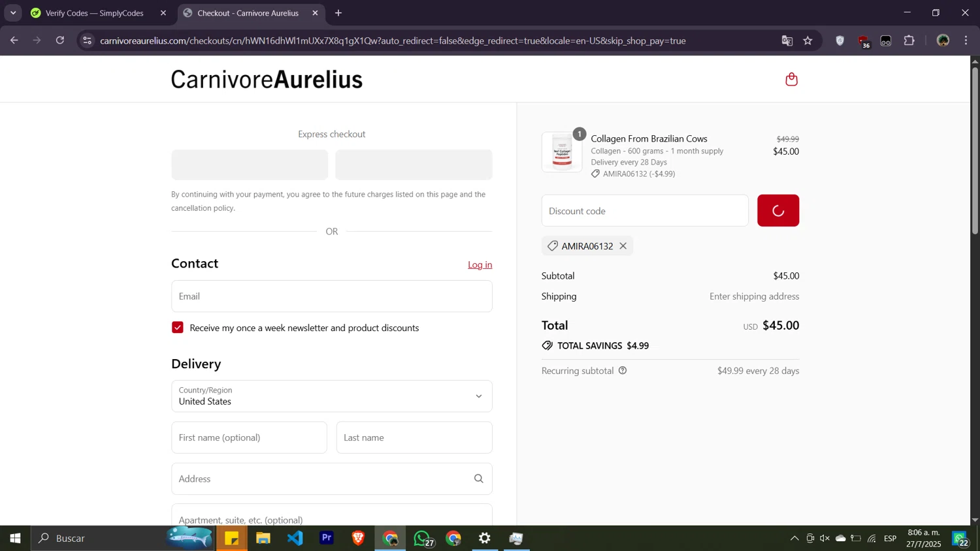
Task: Focus the Discount code field
Action: [x=645, y=211]
